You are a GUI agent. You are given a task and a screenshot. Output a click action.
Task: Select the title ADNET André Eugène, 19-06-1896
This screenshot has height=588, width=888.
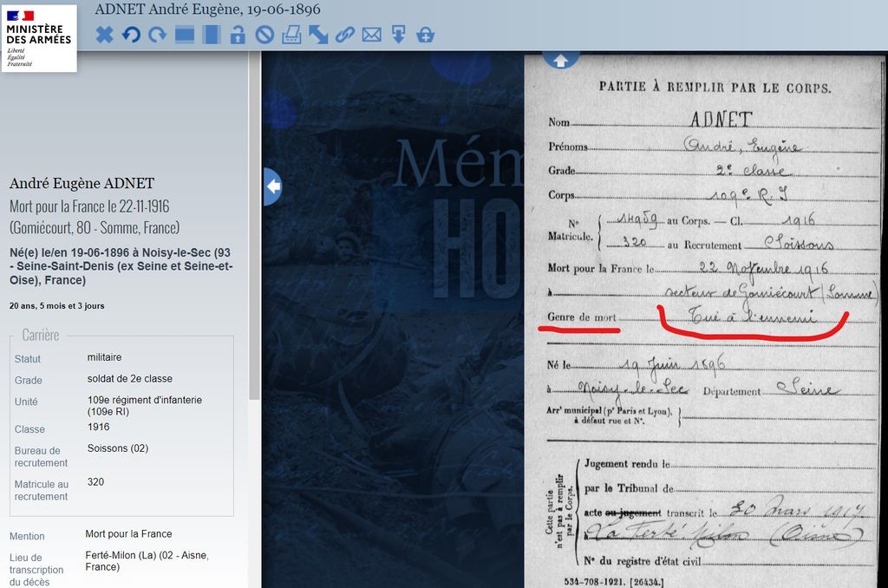[207, 10]
